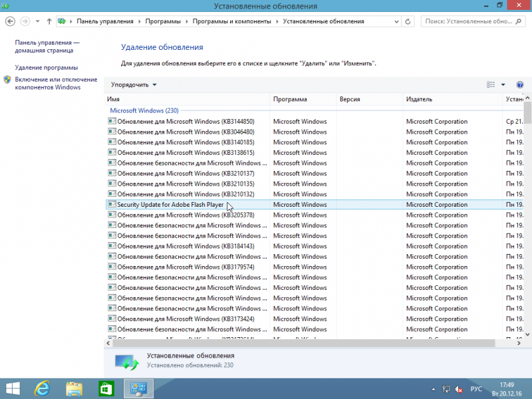Image resolution: width=532 pixels, height=399 pixels.
Task: Open Панель управления breadcrumb
Action: [x=105, y=21]
